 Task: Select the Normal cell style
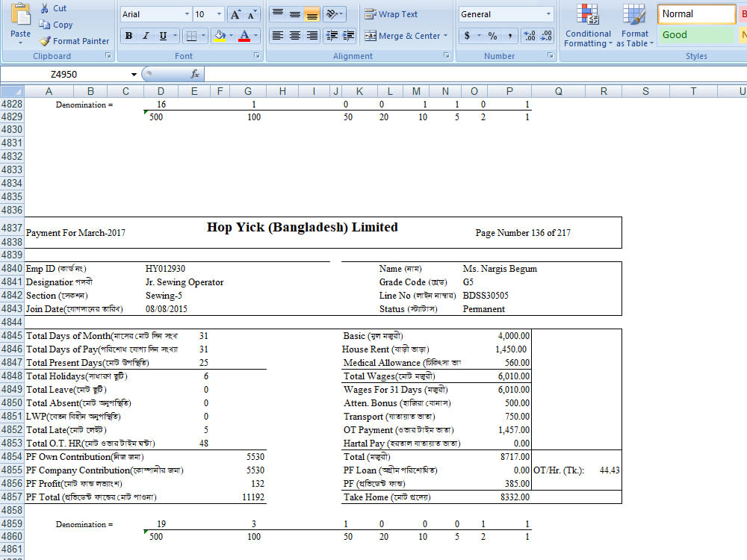pyautogui.click(x=696, y=13)
